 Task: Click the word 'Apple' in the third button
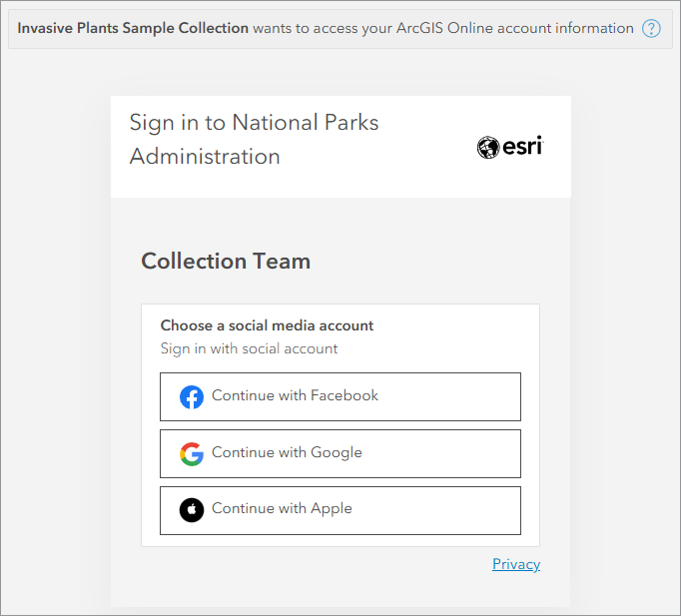332,508
